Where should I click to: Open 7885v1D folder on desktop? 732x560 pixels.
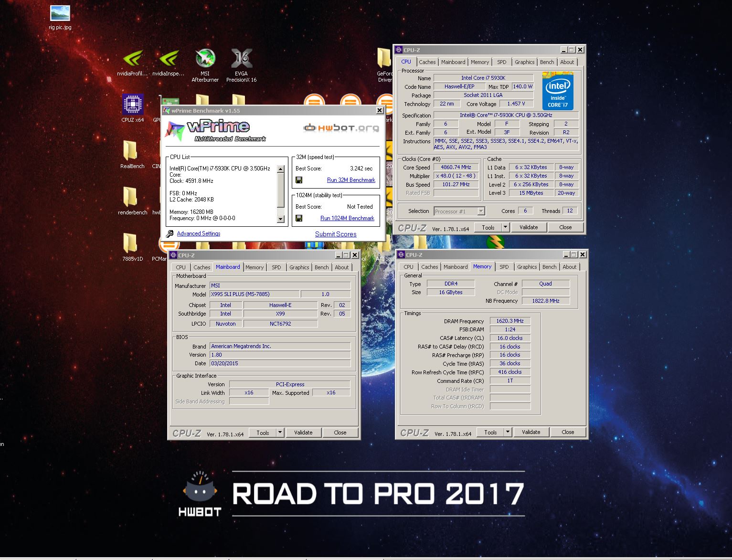click(x=132, y=247)
